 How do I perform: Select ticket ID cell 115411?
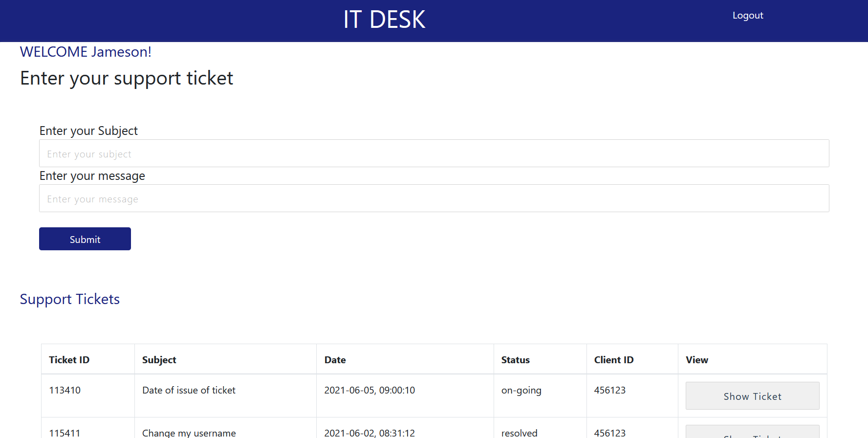[65, 433]
